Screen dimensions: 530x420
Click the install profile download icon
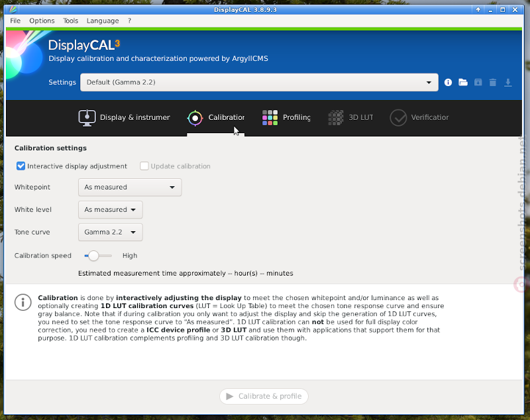click(x=507, y=82)
